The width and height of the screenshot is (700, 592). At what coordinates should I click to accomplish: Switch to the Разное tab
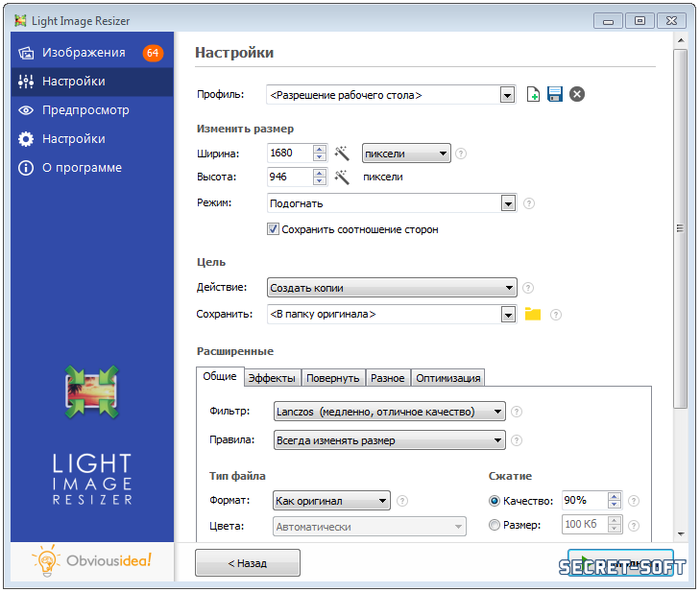click(x=388, y=378)
